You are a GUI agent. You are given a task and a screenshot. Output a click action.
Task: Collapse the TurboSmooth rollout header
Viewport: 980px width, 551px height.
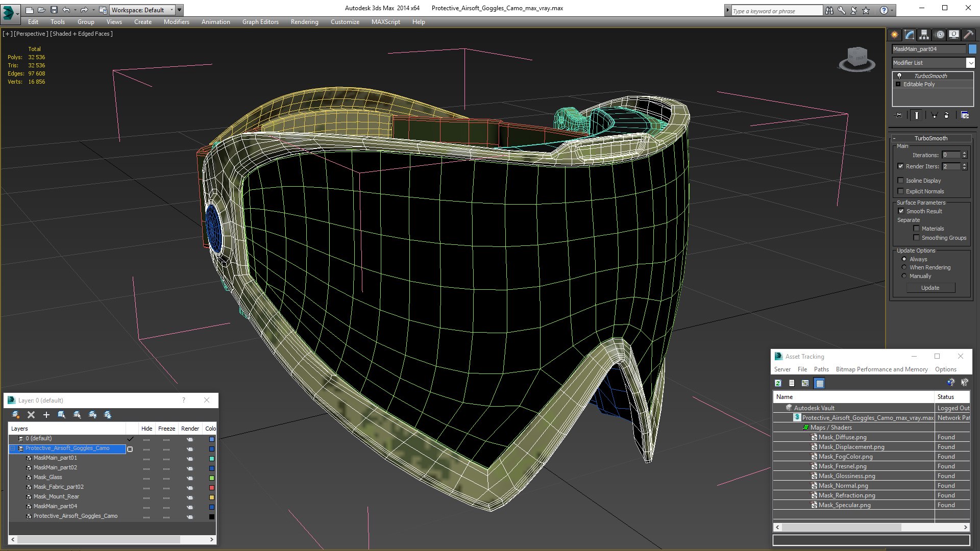930,138
